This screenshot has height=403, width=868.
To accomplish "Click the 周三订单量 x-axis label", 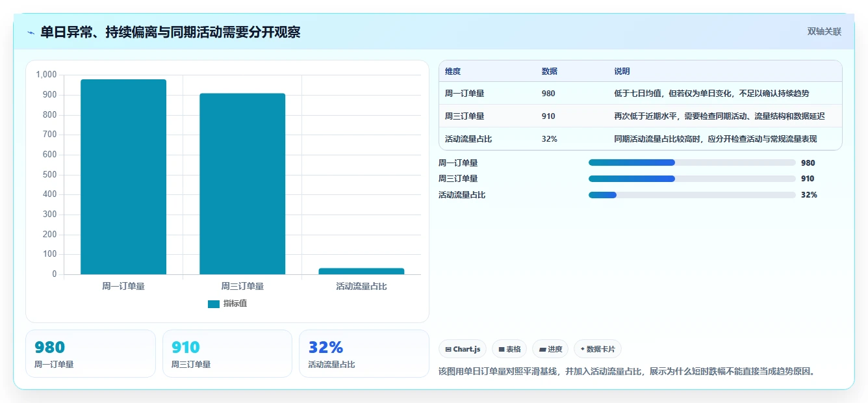I will coord(242,286).
